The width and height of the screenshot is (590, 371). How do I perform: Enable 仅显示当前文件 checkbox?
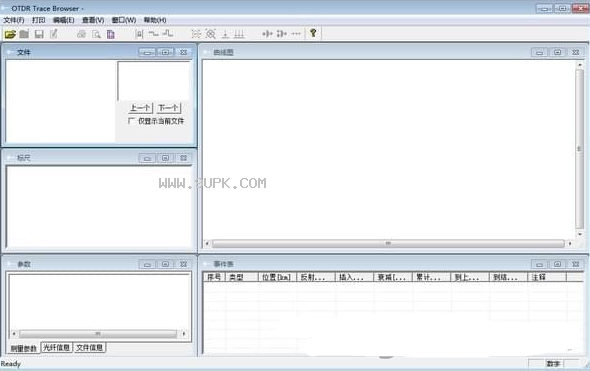131,121
